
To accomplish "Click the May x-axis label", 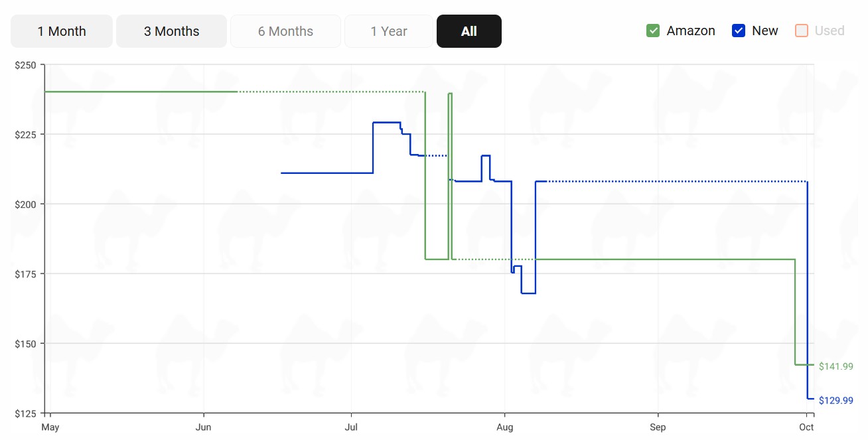I will [50, 427].
